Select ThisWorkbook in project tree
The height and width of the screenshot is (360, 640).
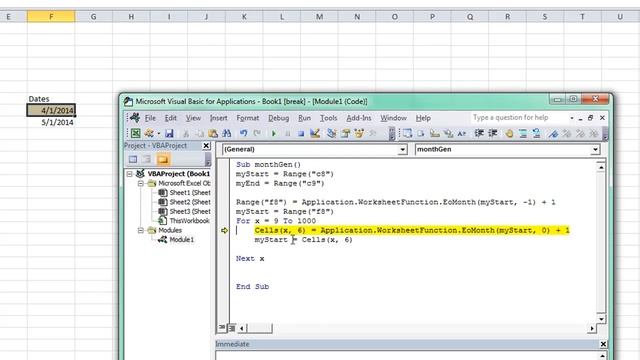(189, 221)
